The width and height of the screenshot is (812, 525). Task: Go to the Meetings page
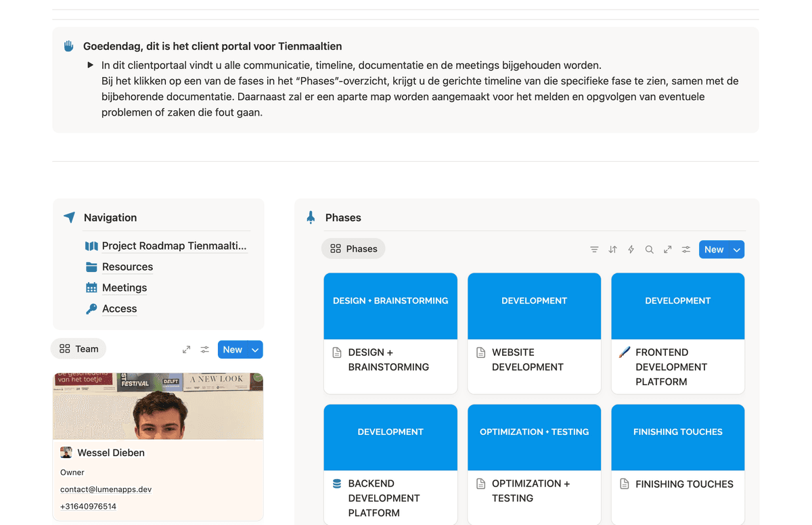pos(125,288)
